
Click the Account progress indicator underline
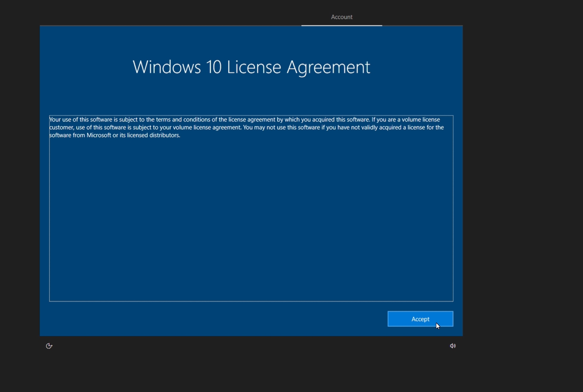[341, 26]
